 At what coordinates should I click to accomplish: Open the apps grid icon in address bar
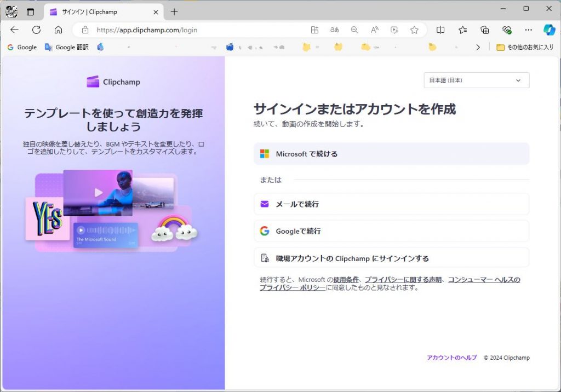click(x=314, y=30)
